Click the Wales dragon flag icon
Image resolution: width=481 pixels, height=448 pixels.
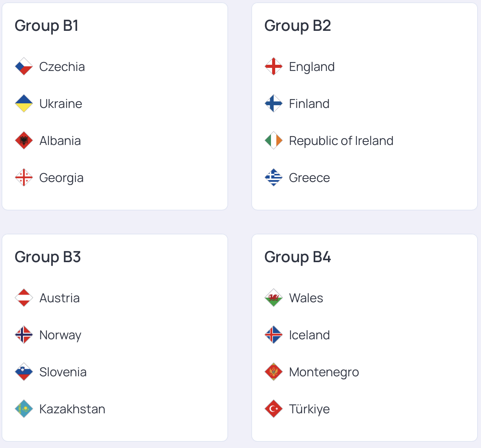pos(274,298)
